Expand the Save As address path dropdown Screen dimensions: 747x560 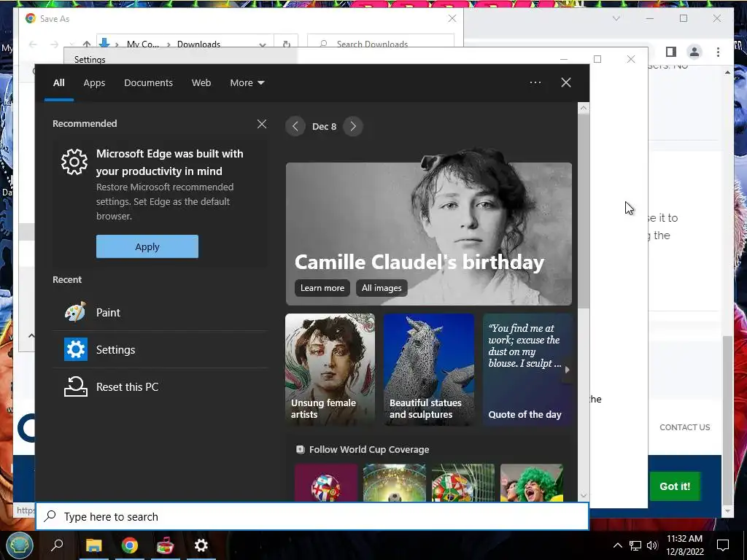(263, 44)
